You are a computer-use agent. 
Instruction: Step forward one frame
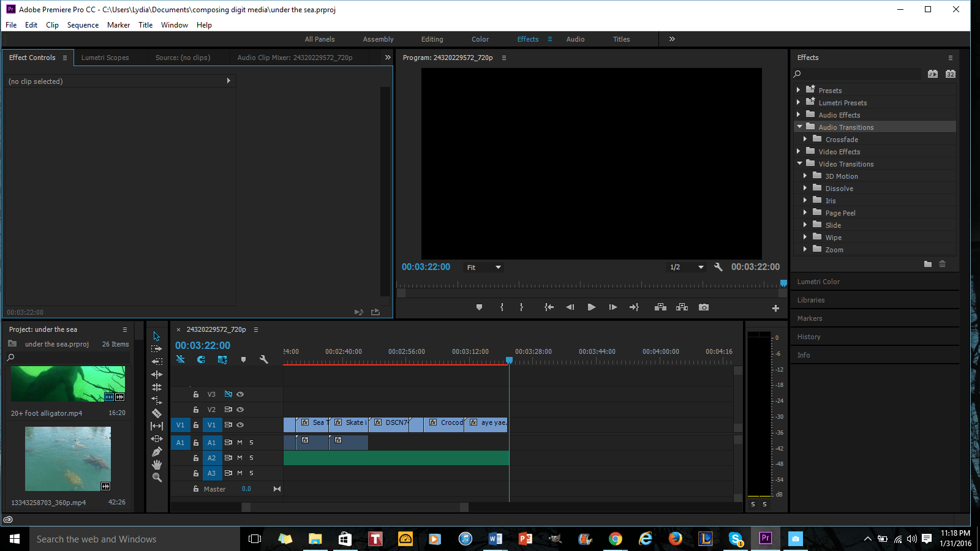point(612,307)
